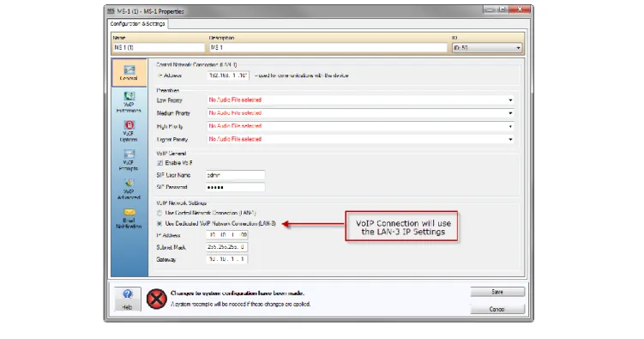
Task: Click the red X warning icon
Action: [x=156, y=299]
